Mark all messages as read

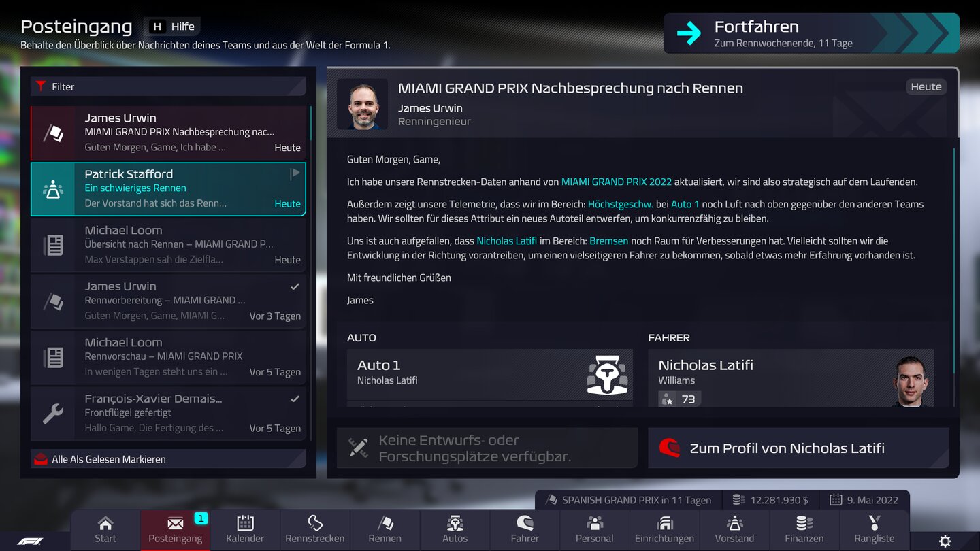[x=168, y=459]
